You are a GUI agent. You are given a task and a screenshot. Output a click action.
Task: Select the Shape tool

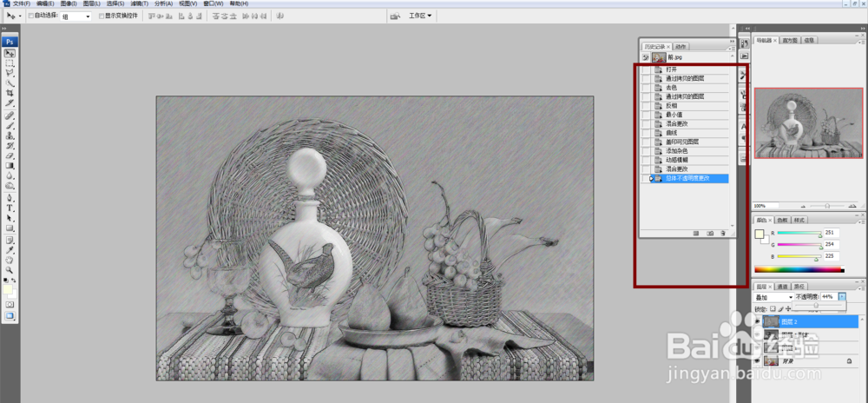coord(10,228)
